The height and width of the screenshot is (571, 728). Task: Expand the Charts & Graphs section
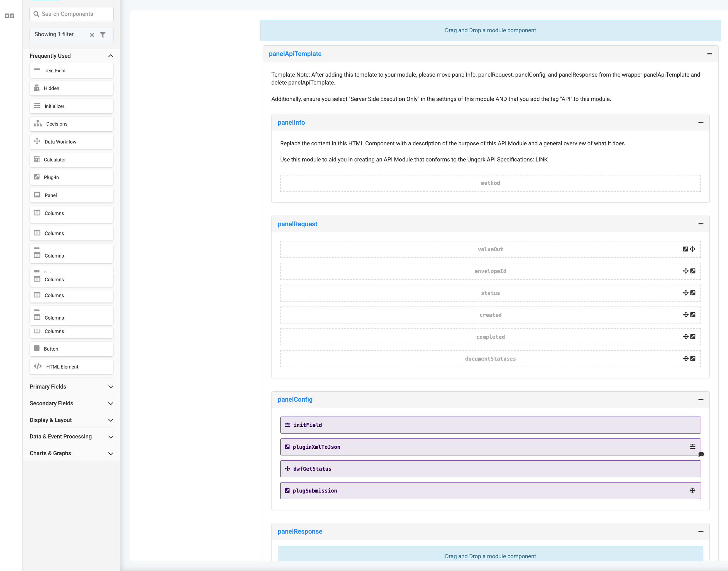(111, 453)
